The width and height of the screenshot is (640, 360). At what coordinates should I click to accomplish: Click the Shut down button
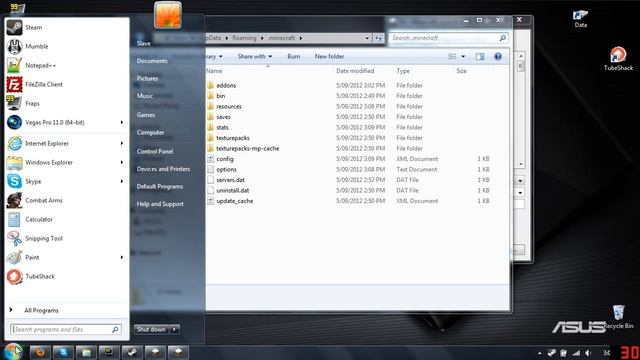(x=151, y=329)
